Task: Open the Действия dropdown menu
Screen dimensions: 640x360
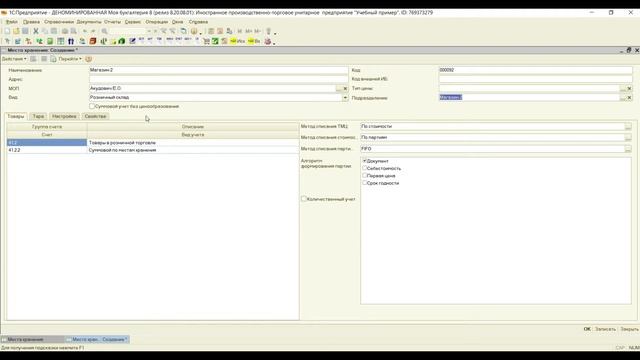Action: 14,59
